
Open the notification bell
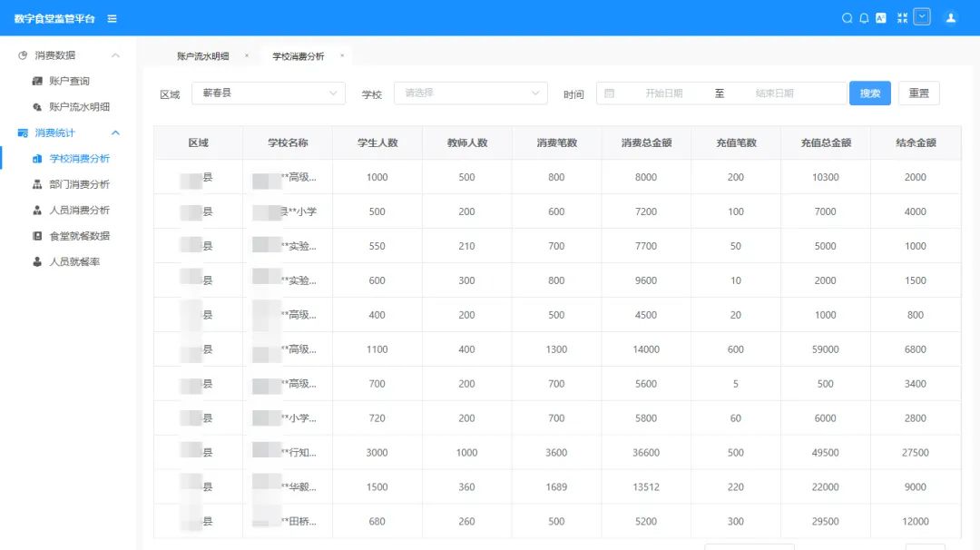(x=864, y=18)
